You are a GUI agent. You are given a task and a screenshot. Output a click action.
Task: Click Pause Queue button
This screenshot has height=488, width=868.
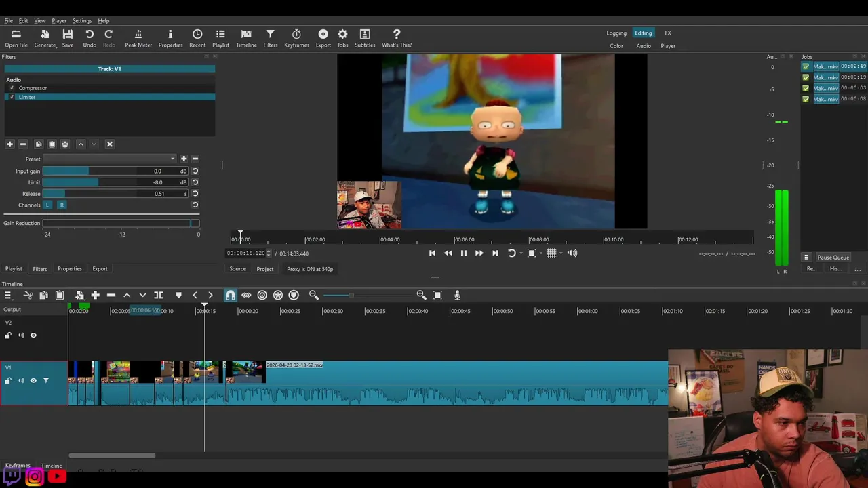[833, 258]
